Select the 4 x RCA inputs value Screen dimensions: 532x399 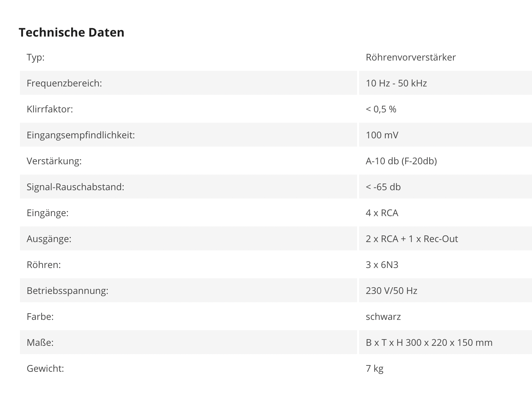[x=382, y=213]
